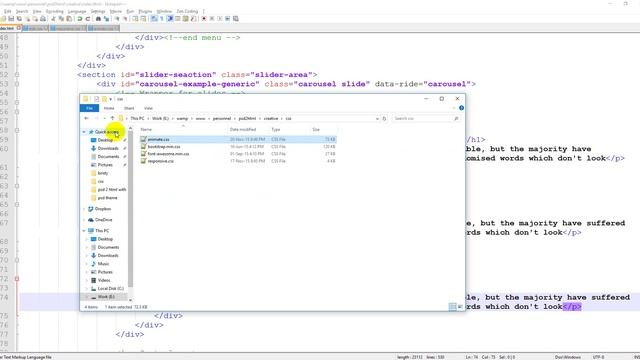Click the wamp breadcrumb in address bar
The height and width of the screenshot is (360, 640).
(x=182, y=118)
